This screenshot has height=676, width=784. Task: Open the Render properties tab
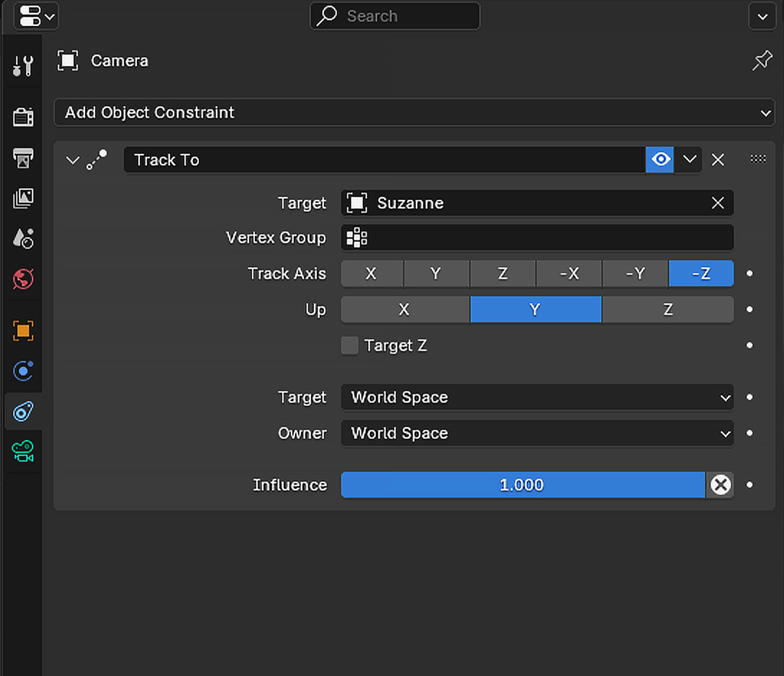click(23, 117)
